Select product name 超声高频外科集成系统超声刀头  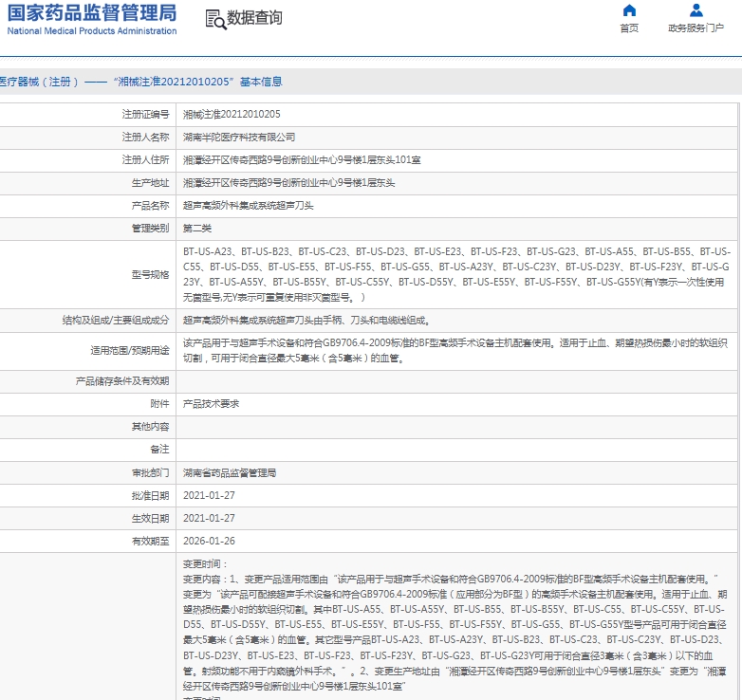(248, 206)
